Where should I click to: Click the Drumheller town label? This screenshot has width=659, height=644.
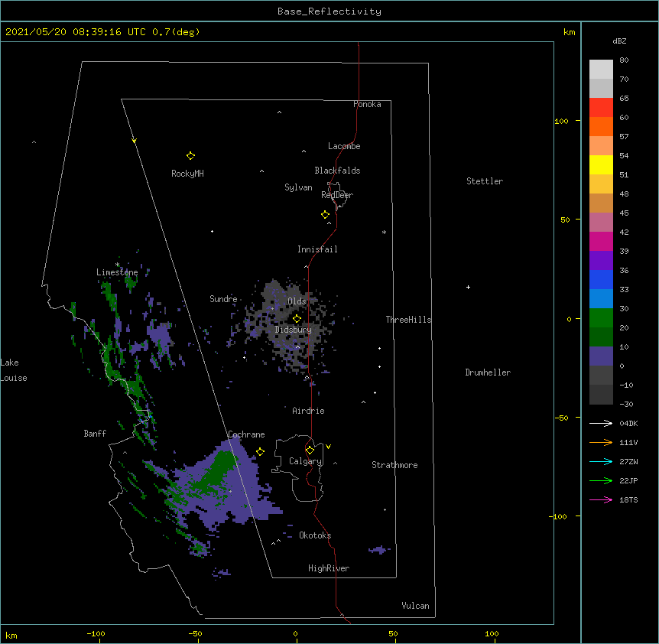(x=488, y=372)
